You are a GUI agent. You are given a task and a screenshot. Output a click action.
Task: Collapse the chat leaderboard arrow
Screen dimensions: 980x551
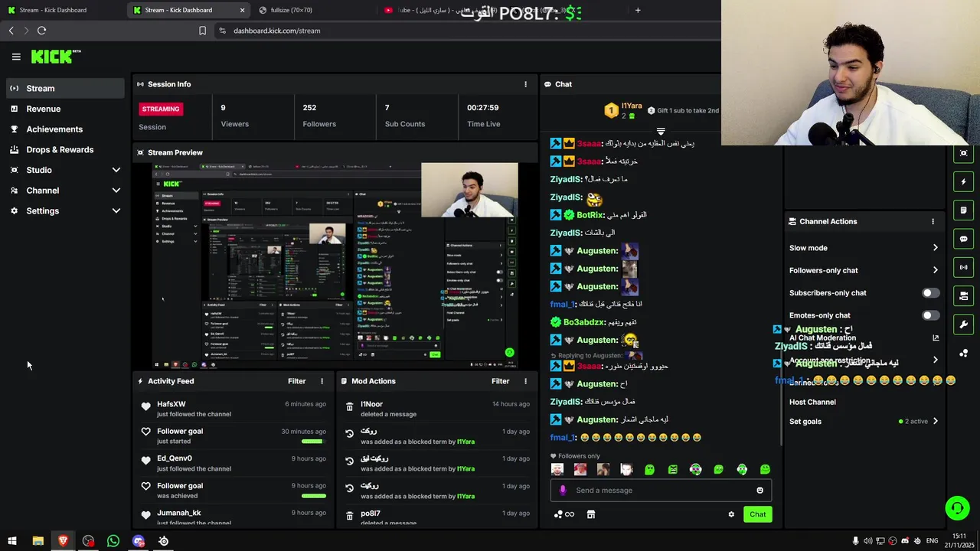click(661, 132)
